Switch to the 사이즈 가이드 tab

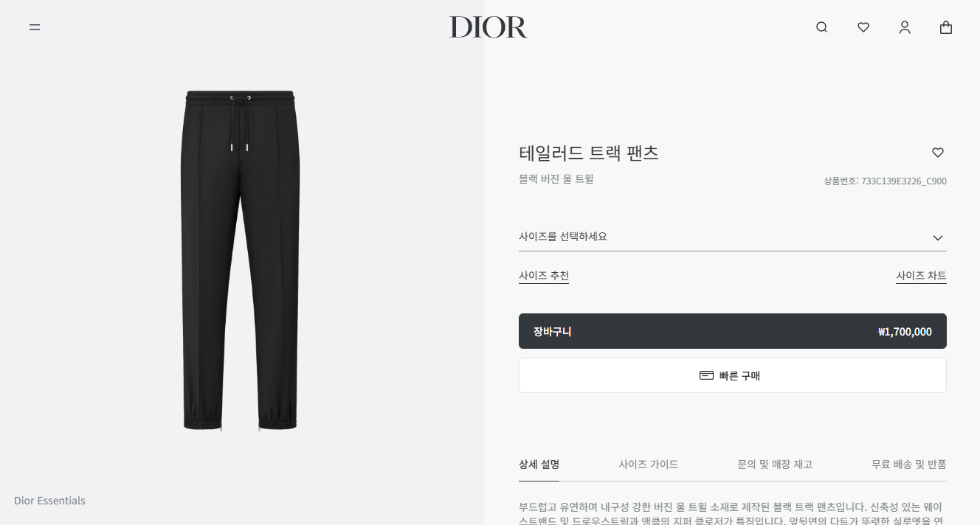point(648,465)
